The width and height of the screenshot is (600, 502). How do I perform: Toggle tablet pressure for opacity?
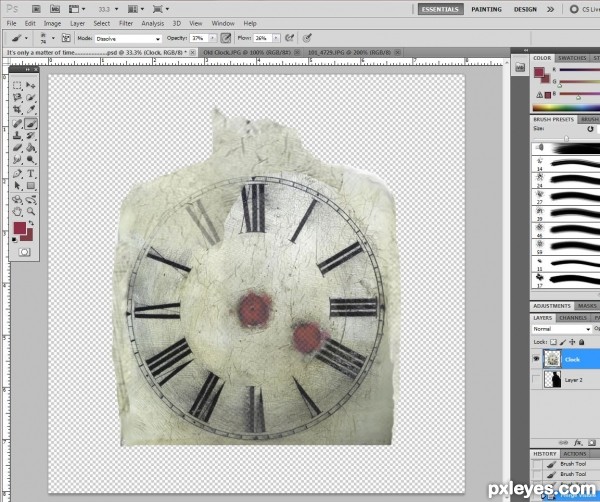[x=226, y=38]
